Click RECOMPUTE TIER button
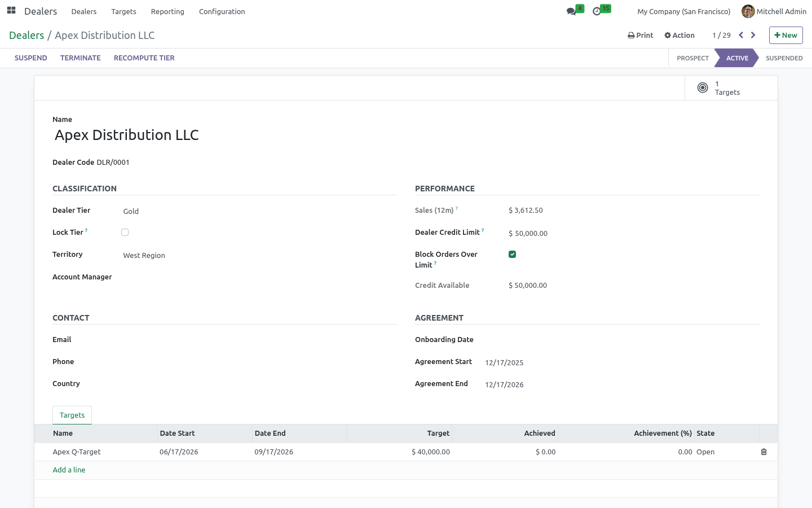The image size is (812, 508). 144,58
